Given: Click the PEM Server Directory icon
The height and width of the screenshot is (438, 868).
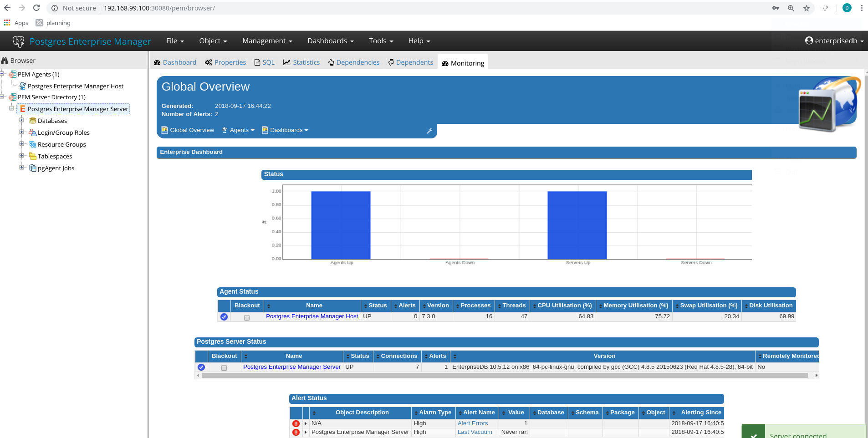Looking at the screenshot, I should tap(13, 97).
